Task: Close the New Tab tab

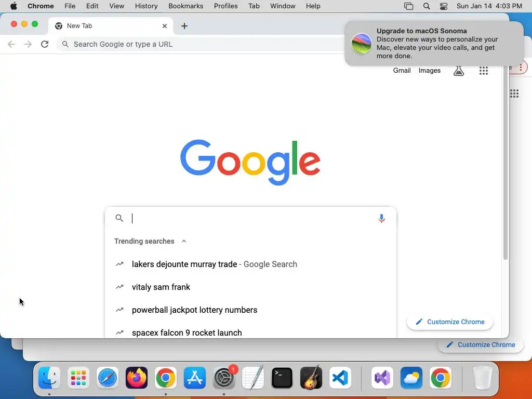Action: coord(165,26)
